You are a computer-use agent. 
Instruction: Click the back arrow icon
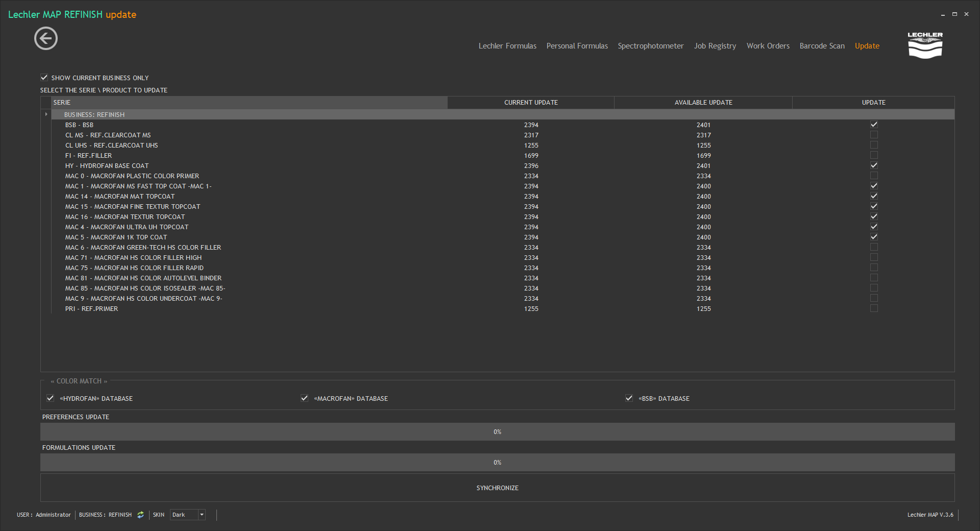46,38
